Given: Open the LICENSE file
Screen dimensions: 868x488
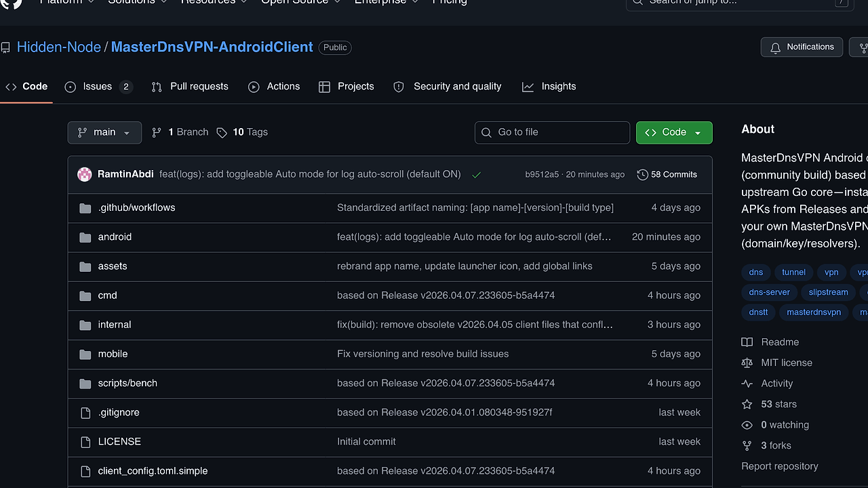Looking at the screenshot, I should [x=119, y=441].
